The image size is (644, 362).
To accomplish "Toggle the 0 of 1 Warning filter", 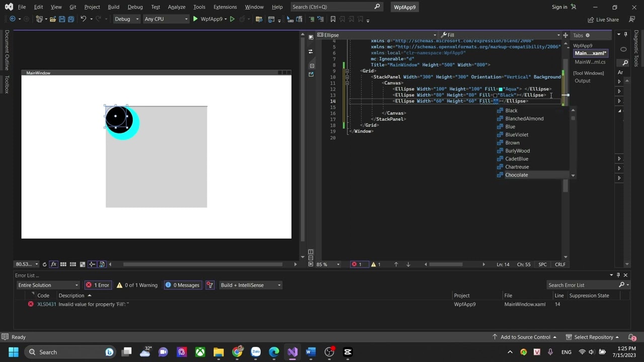I will [x=137, y=285].
